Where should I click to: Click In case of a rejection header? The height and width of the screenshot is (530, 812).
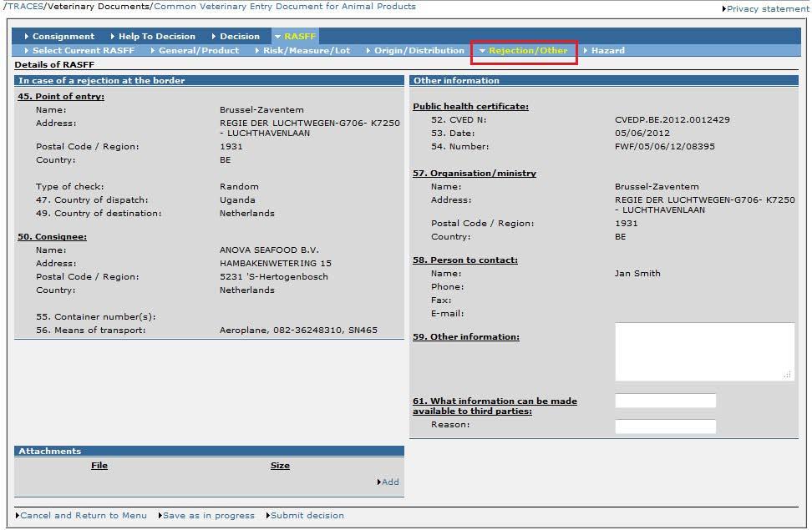[209, 81]
